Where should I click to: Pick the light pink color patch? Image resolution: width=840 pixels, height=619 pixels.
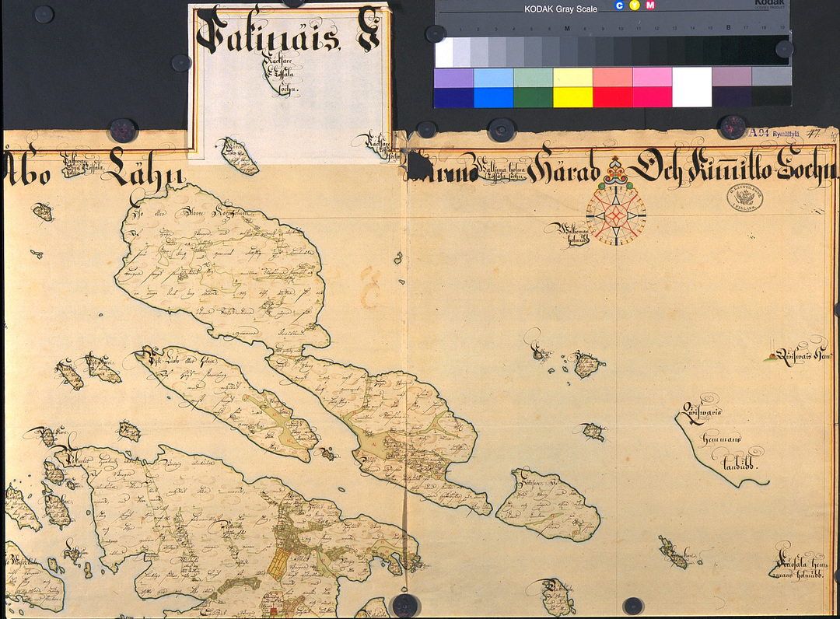pyautogui.click(x=652, y=78)
